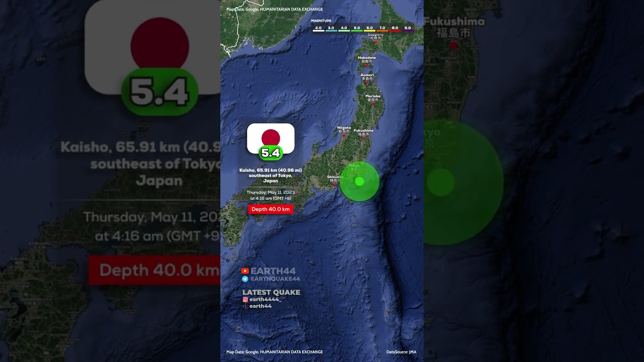The image size is (644, 362).
Task: Select the 4.0 magnitude legend swatch
Action: point(344,31)
